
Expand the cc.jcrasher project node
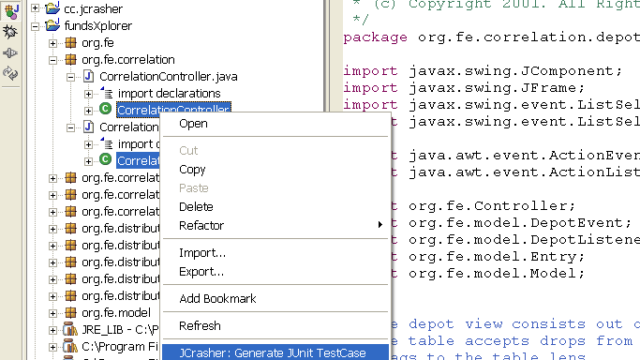tap(35, 8)
